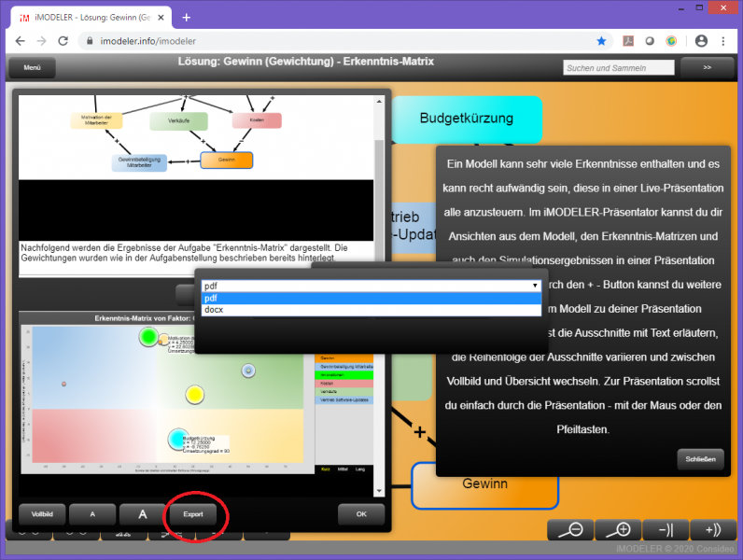Click the +)) increase spacing icon

(x=713, y=530)
